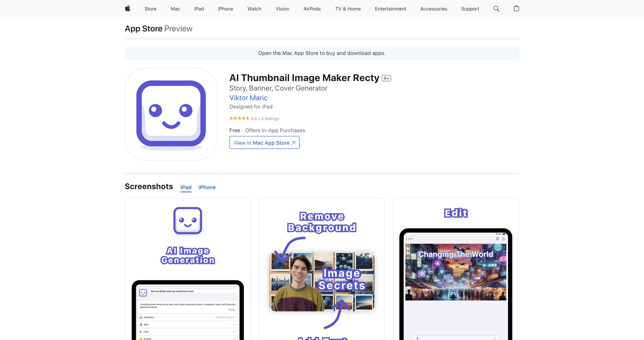Image resolution: width=644 pixels, height=340 pixels.
Task: Click the Recty app icon
Action: tap(171, 114)
